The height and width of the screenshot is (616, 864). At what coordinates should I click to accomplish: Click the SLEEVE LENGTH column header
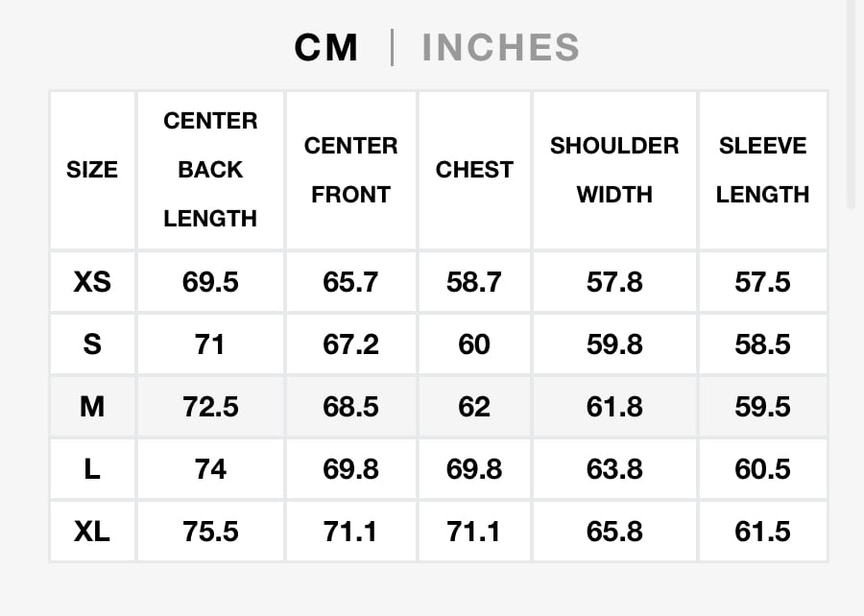762,170
